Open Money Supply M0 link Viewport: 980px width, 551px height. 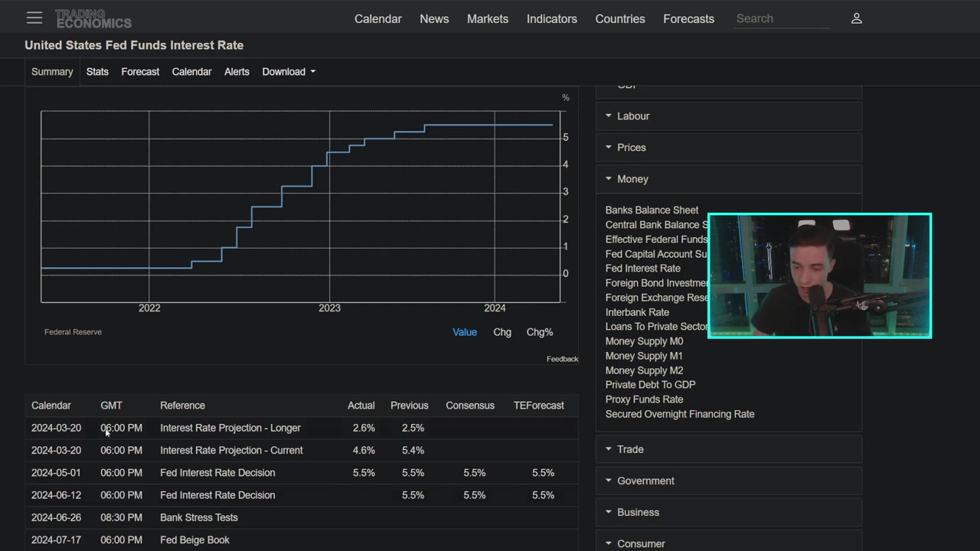pyautogui.click(x=644, y=341)
